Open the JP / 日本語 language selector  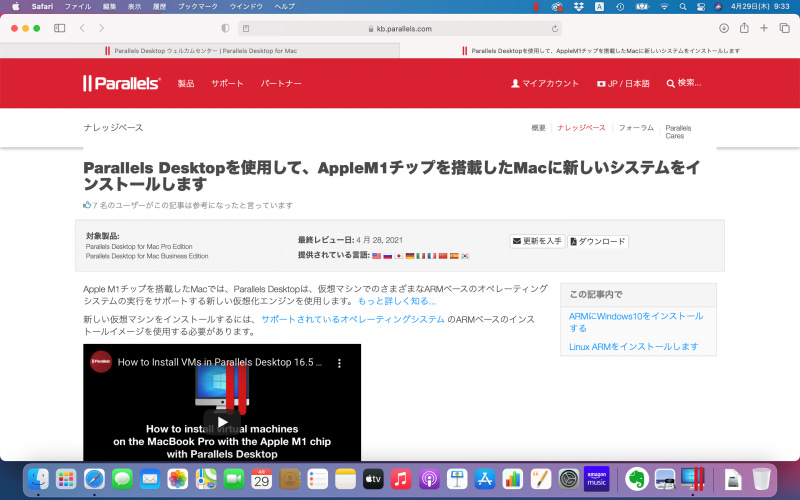(623, 84)
